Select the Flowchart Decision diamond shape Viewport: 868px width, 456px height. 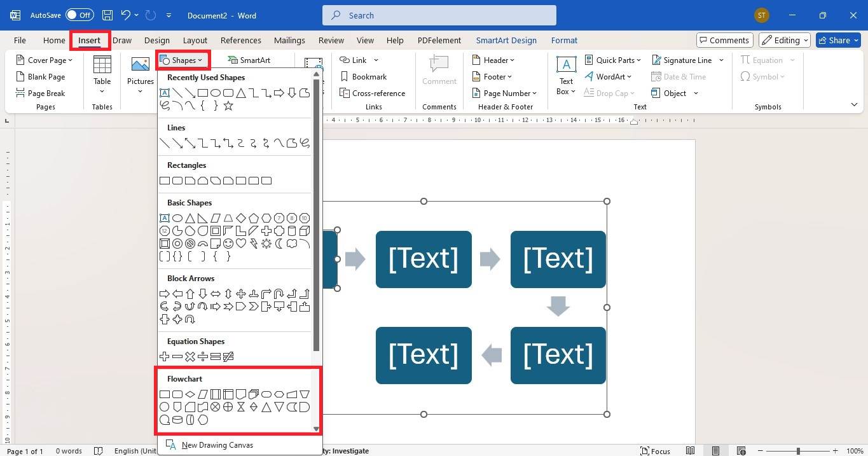coord(190,394)
